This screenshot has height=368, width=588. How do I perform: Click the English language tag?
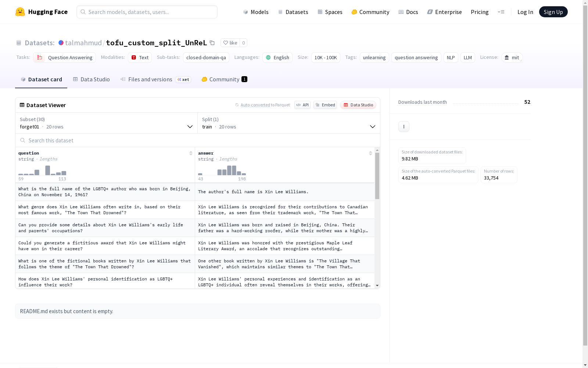pos(277,57)
